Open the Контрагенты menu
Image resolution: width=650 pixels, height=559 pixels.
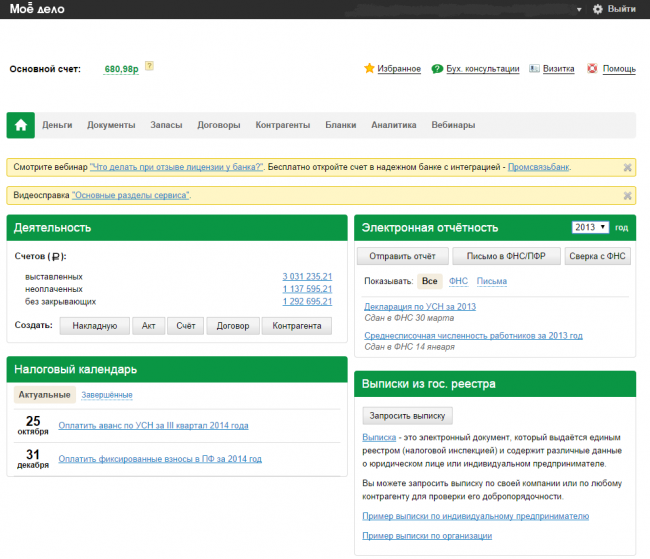(283, 125)
